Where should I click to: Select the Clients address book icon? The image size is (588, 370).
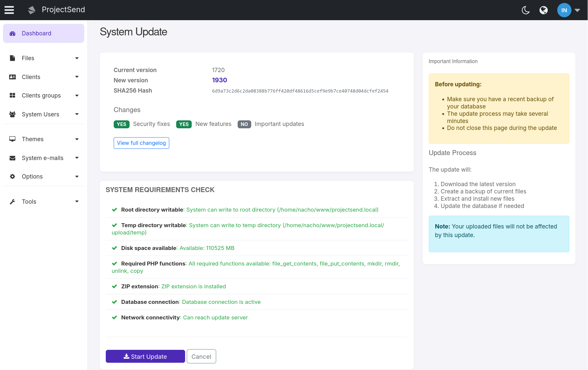[x=12, y=77]
